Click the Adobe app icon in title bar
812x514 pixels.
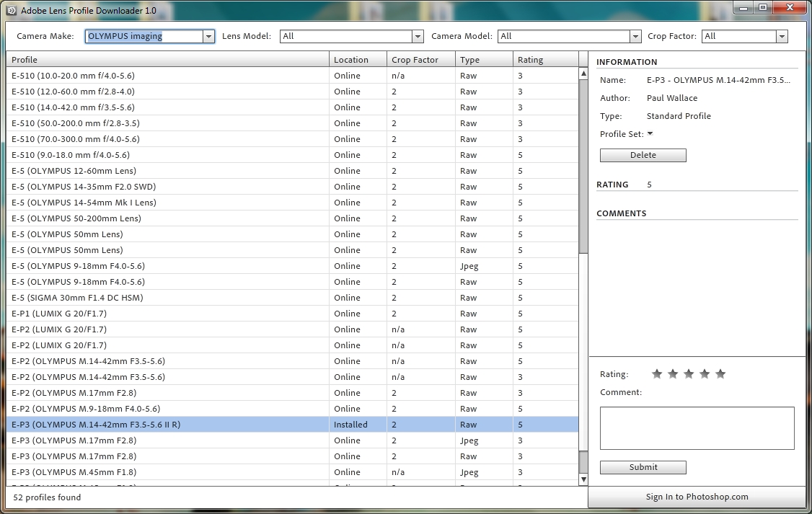click(11, 11)
